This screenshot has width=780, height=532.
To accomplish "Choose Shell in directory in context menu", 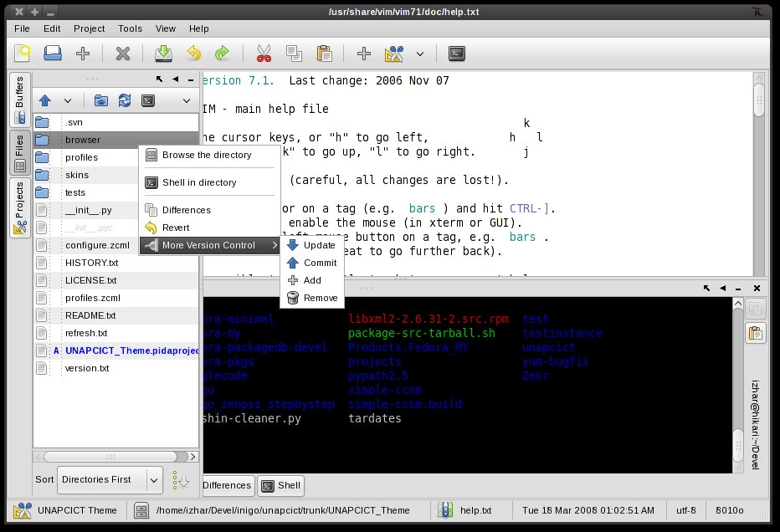I will [209, 182].
